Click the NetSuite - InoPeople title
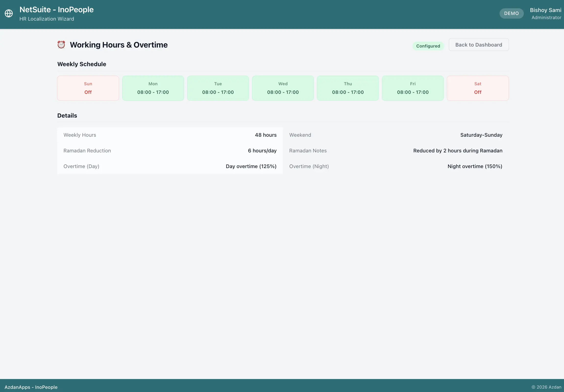Image resolution: width=564 pixels, height=392 pixels. click(57, 10)
